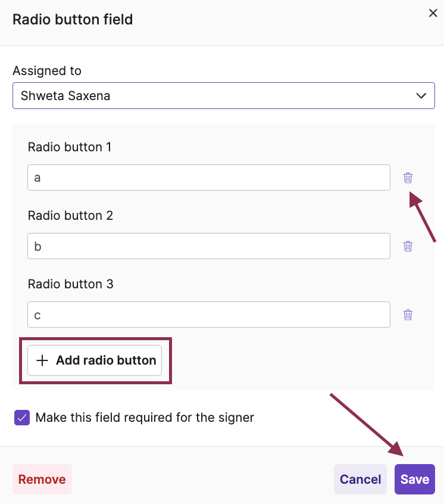The width and height of the screenshot is (444, 504).
Task: Cancel the radio button field changes
Action: pyautogui.click(x=360, y=480)
